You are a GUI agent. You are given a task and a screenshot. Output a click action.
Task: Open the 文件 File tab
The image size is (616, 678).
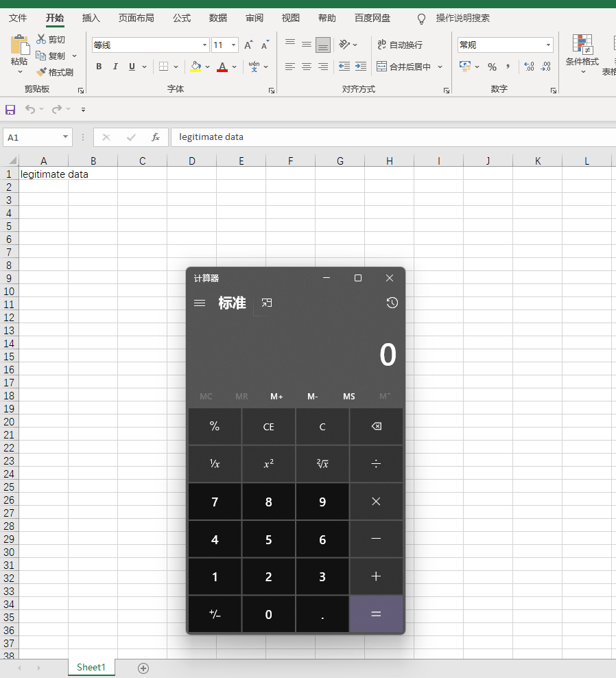pyautogui.click(x=18, y=18)
